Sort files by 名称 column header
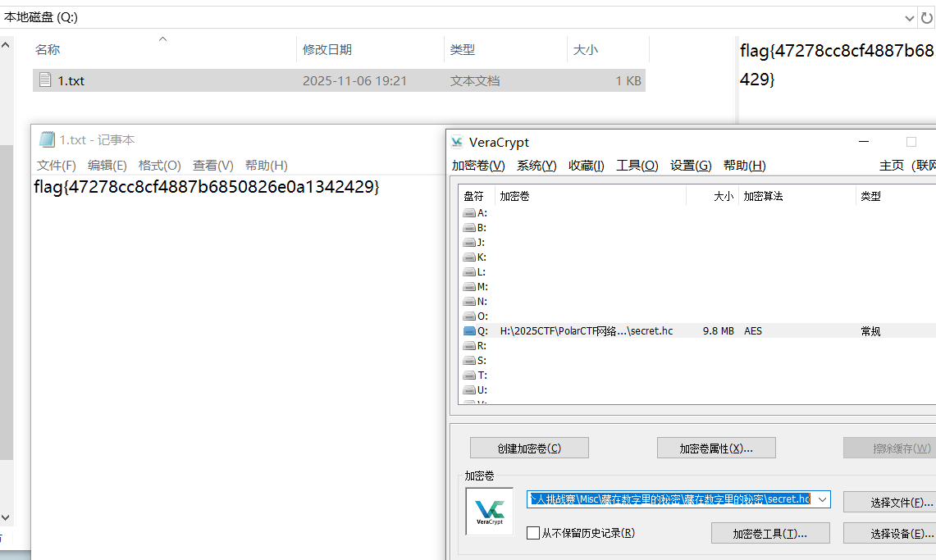Screen dimensions: 936x560 [x=48, y=49]
